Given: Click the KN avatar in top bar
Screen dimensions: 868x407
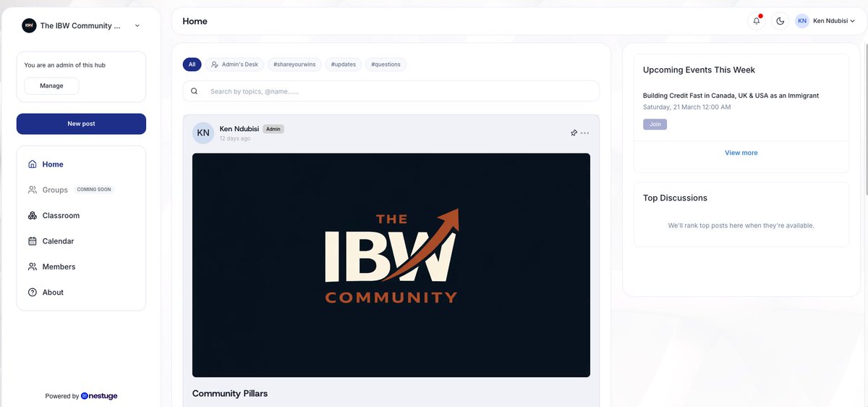Looking at the screenshot, I should pyautogui.click(x=802, y=21).
